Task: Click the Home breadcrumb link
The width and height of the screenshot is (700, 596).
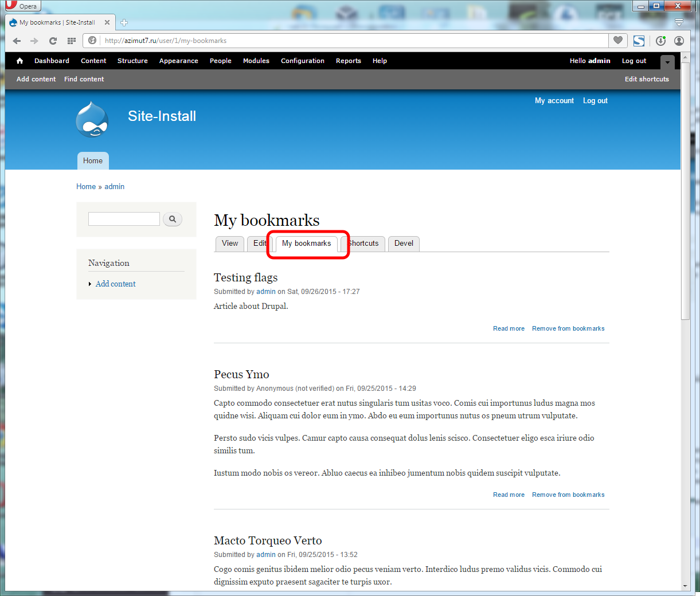Action: pos(86,187)
